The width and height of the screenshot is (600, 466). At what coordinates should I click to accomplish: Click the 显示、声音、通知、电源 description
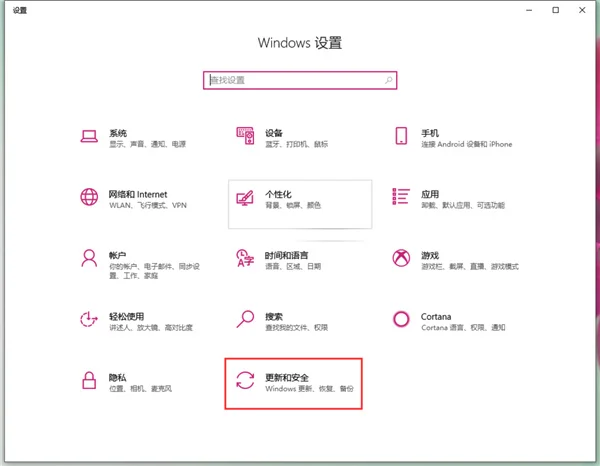147,144
